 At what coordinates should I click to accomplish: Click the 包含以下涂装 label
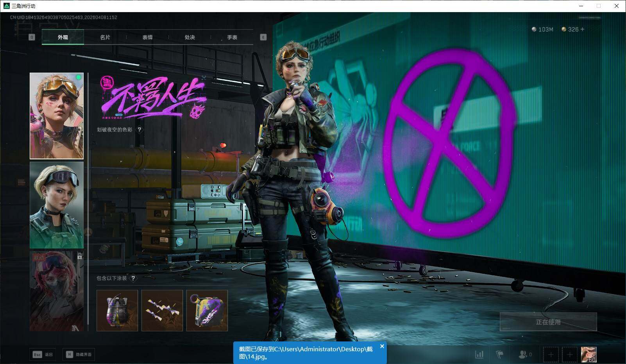pyautogui.click(x=112, y=278)
